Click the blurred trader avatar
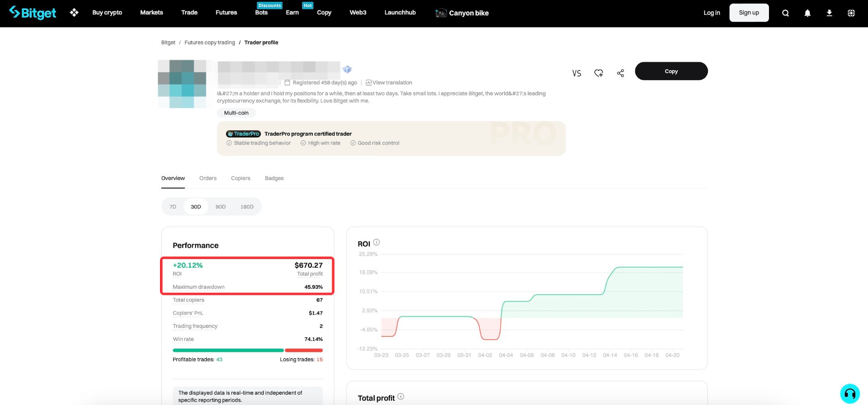 click(x=182, y=84)
